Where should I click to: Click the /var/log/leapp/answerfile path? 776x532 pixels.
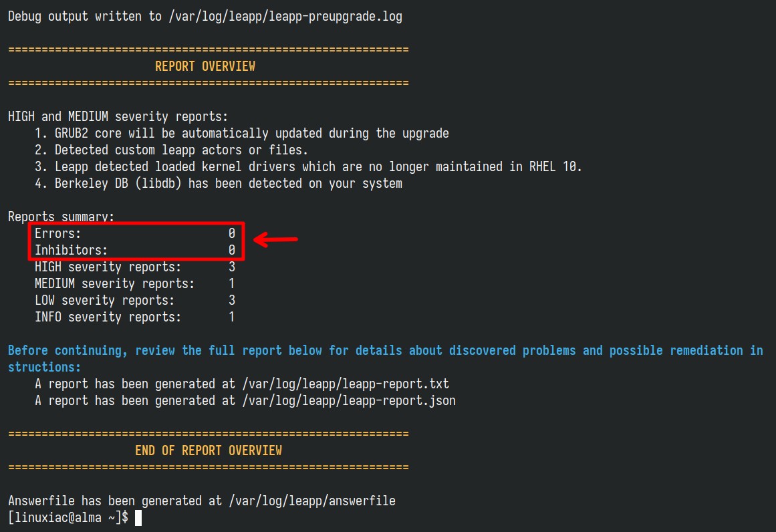click(x=311, y=501)
